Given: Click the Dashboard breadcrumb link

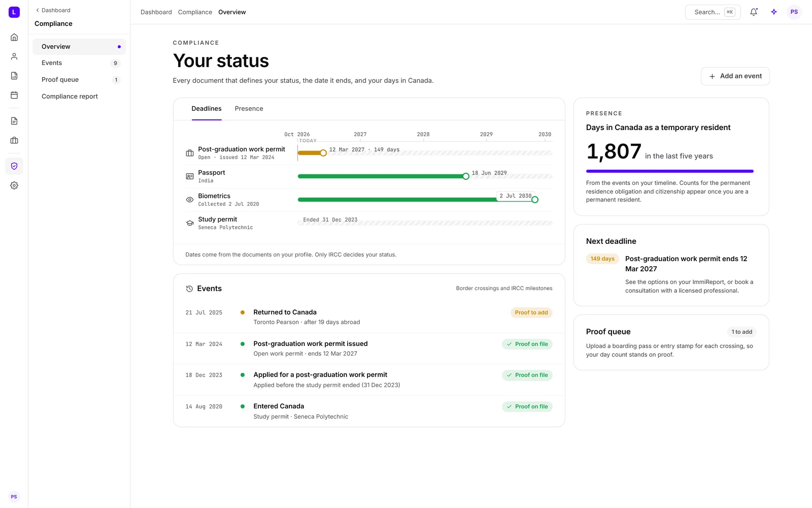Looking at the screenshot, I should click(x=156, y=12).
